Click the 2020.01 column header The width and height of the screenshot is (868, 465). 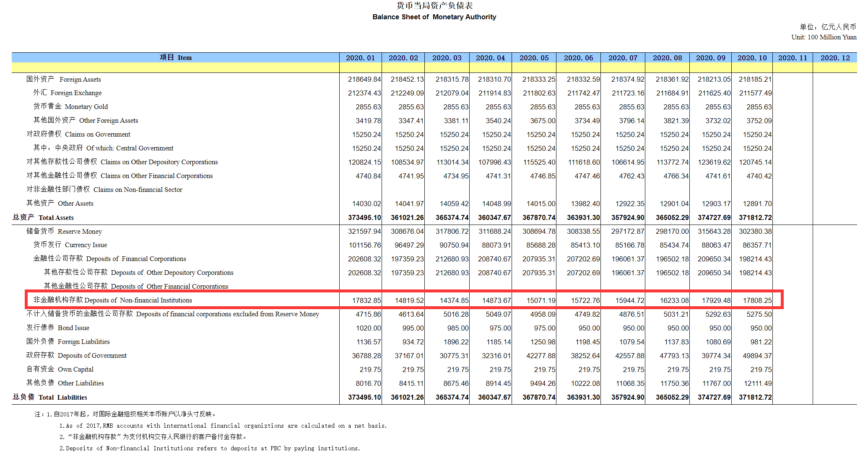[360, 58]
